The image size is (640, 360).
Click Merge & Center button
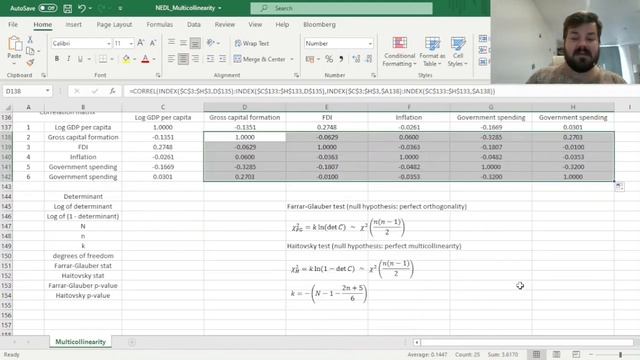[x=260, y=59]
